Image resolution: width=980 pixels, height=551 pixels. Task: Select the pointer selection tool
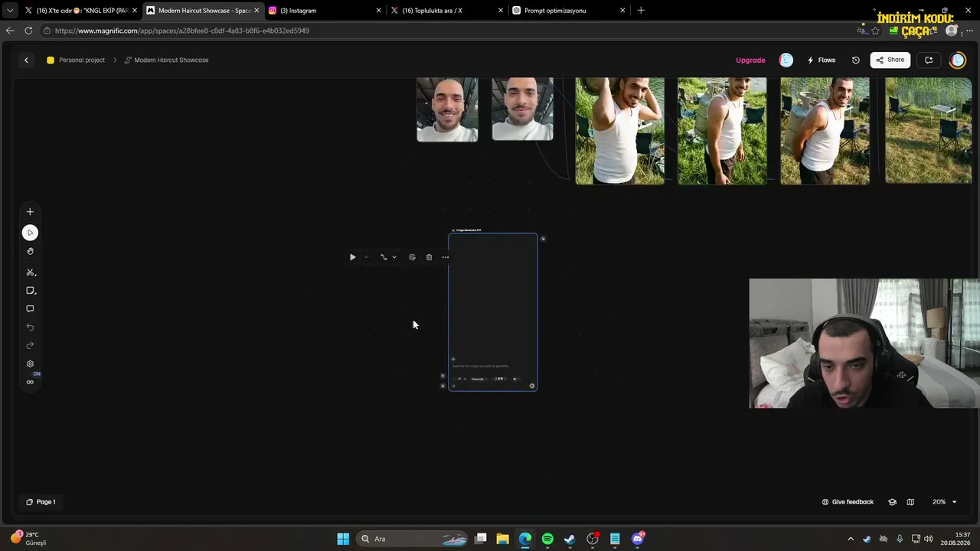tap(30, 233)
